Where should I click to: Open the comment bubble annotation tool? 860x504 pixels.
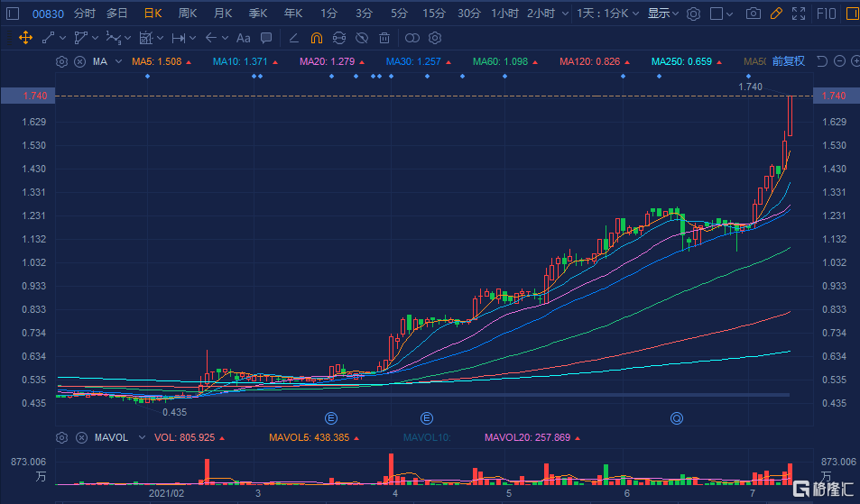tap(265, 38)
